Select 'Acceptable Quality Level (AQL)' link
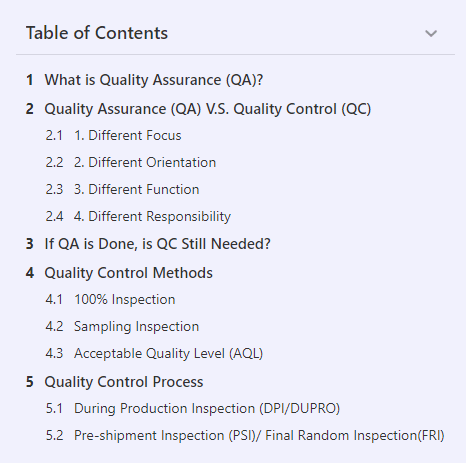The image size is (466, 463). point(168,354)
